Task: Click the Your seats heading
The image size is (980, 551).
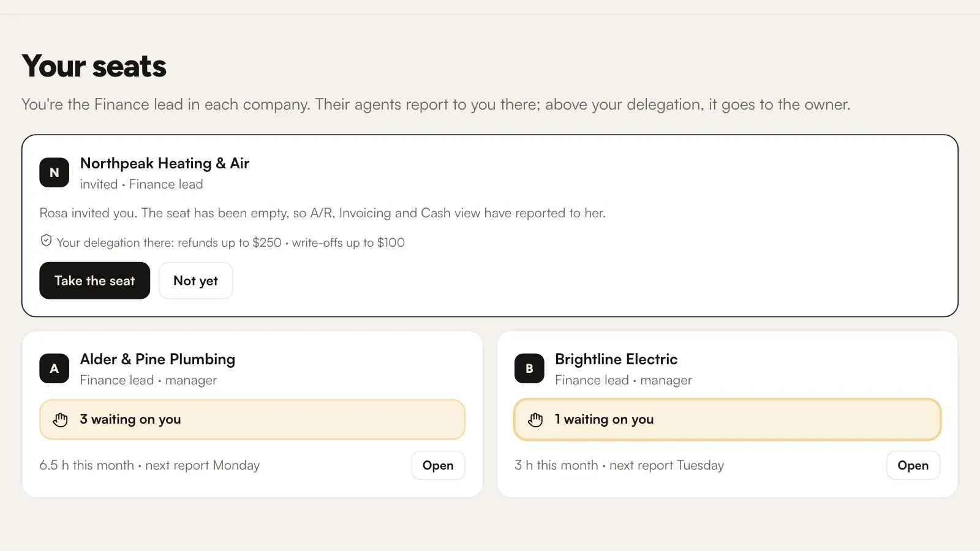Action: tap(94, 66)
